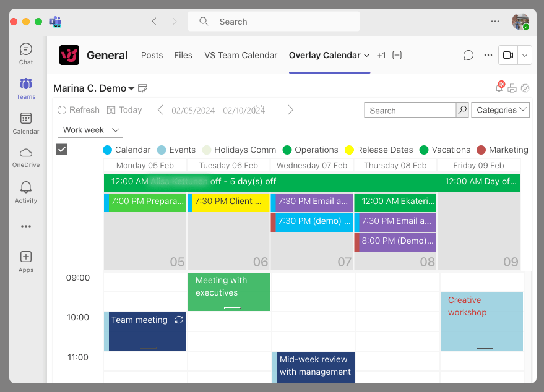Toggle the Operations legend entry

coord(310,150)
